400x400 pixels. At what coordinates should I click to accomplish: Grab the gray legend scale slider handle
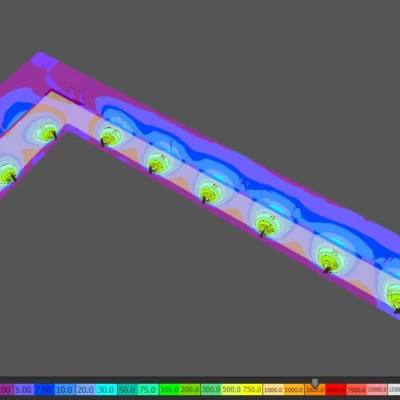coord(315,383)
